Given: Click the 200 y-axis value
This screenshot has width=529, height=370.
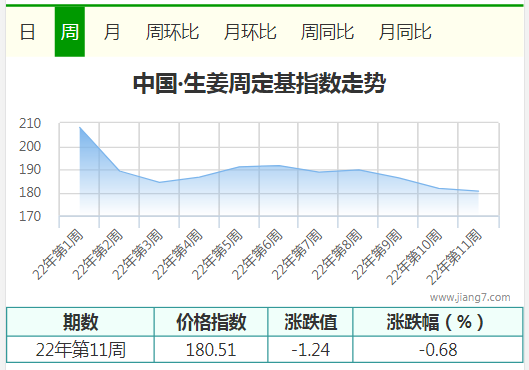Looking at the screenshot, I should (x=30, y=146).
